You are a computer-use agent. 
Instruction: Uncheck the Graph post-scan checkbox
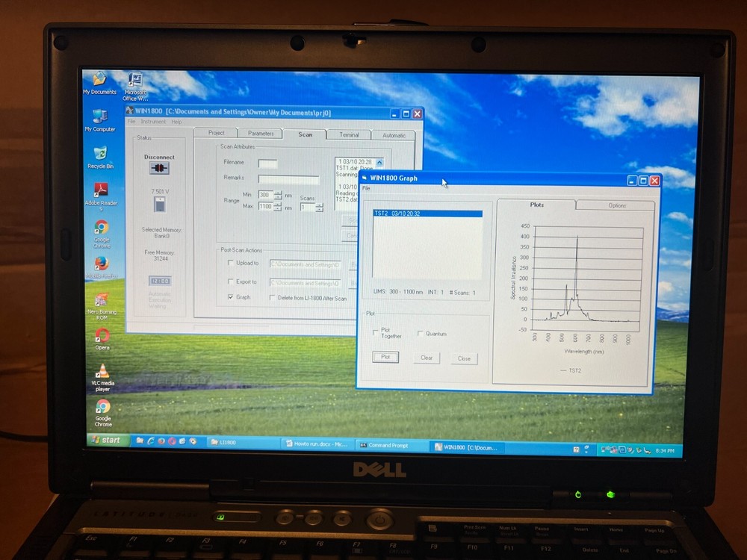[x=232, y=297]
